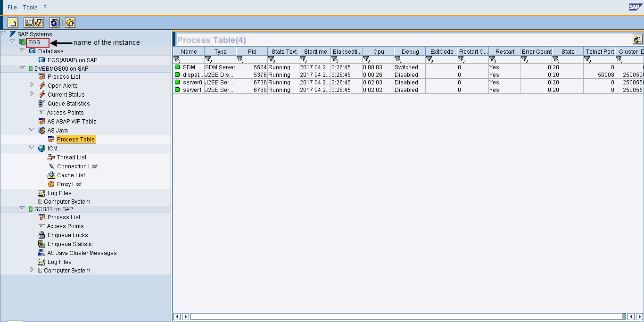The image size is (644, 322).
Task: Open Connection List under ICM
Action: (x=77, y=166)
